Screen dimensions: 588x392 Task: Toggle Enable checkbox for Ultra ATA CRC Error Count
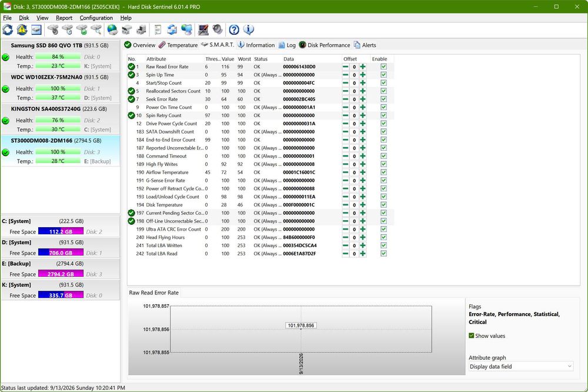click(x=383, y=229)
